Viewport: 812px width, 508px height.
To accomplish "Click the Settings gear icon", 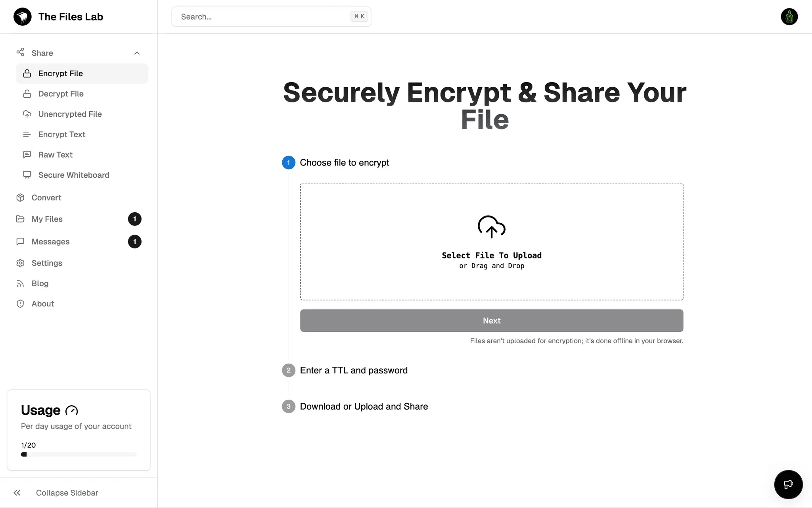I will click(x=20, y=263).
